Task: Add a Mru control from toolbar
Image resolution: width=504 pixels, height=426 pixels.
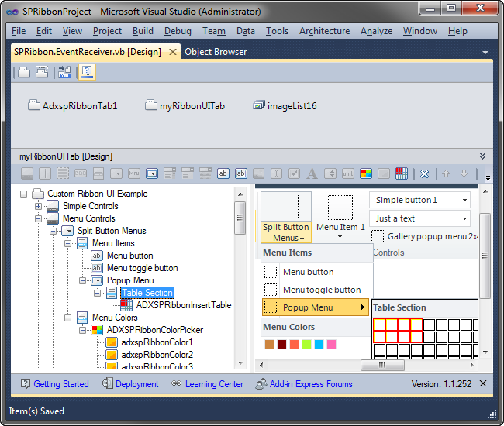Action: tap(134, 173)
